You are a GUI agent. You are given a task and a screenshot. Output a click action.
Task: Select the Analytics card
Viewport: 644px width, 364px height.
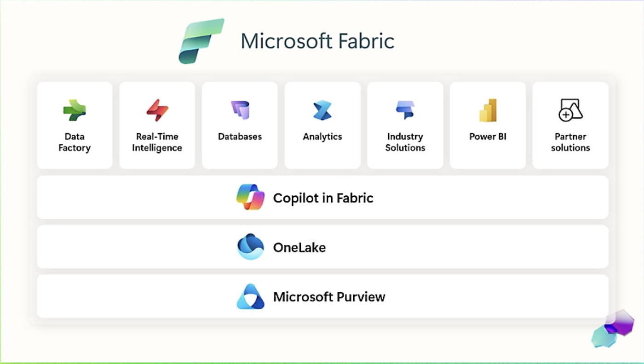tap(322, 125)
